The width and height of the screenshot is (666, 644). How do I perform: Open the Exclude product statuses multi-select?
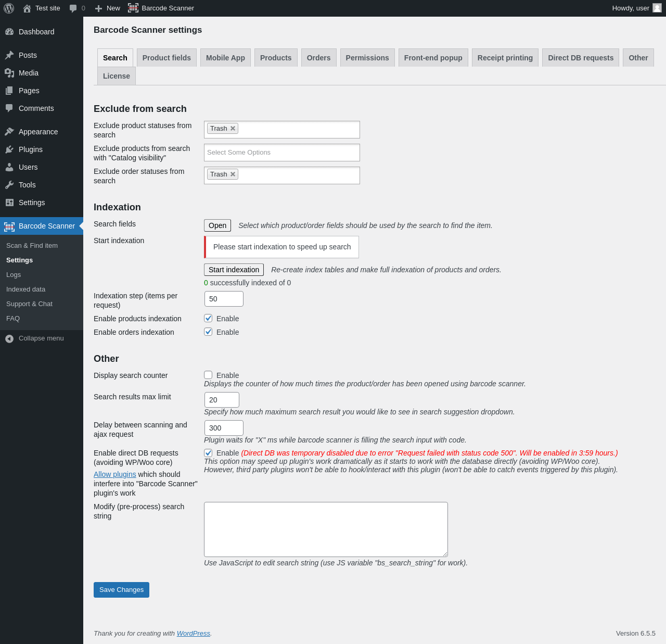pos(282,130)
